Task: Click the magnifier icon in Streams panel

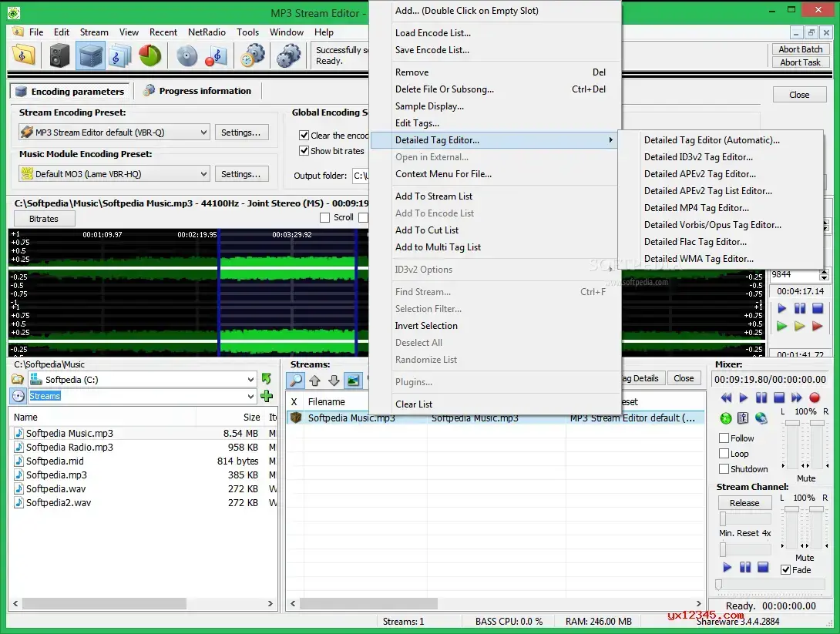Action: pyautogui.click(x=295, y=380)
